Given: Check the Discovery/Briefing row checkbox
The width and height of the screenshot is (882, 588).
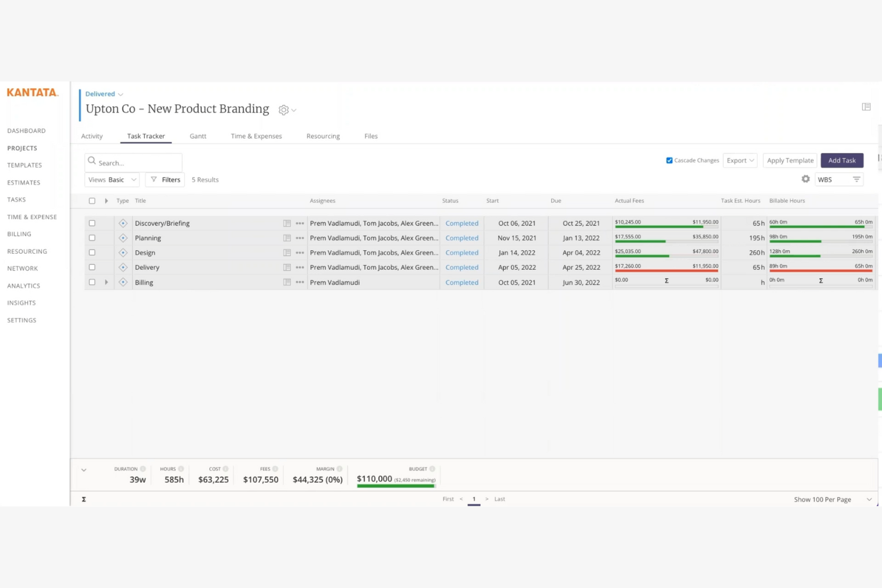Looking at the screenshot, I should click(x=92, y=223).
